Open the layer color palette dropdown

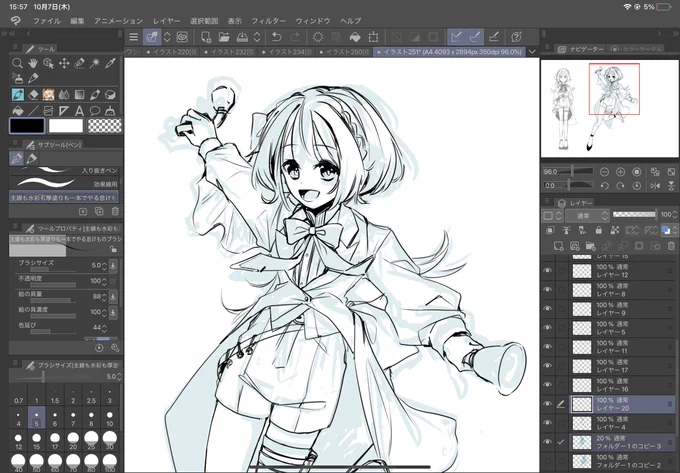pyautogui.click(x=668, y=230)
